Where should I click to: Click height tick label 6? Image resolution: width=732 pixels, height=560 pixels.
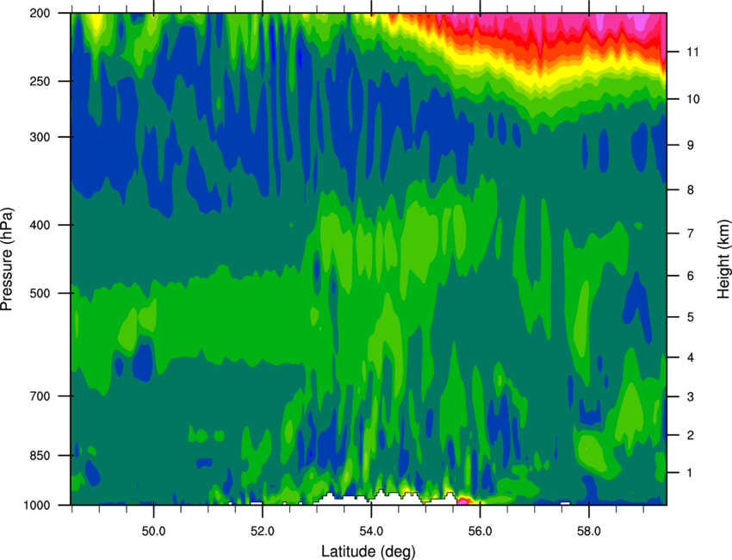pos(690,276)
